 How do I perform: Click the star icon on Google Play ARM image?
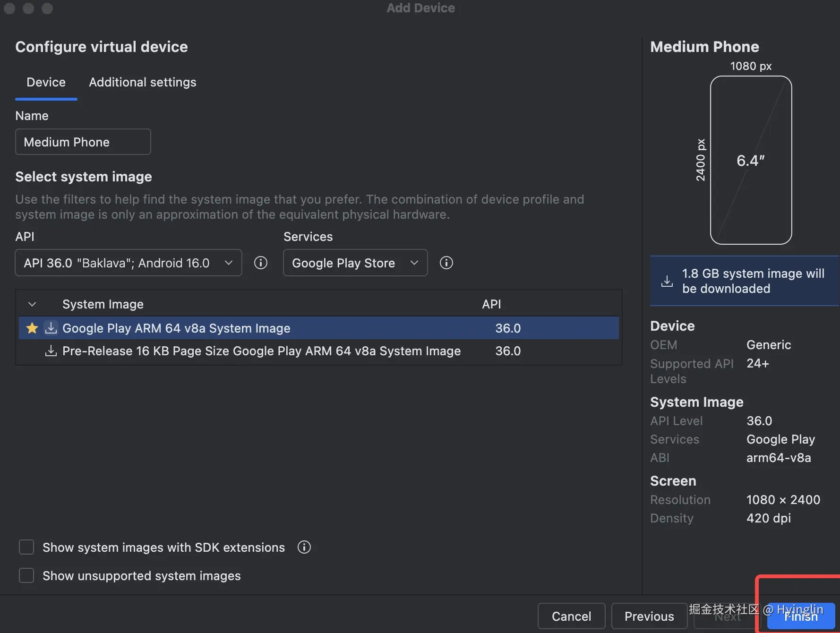coord(32,328)
